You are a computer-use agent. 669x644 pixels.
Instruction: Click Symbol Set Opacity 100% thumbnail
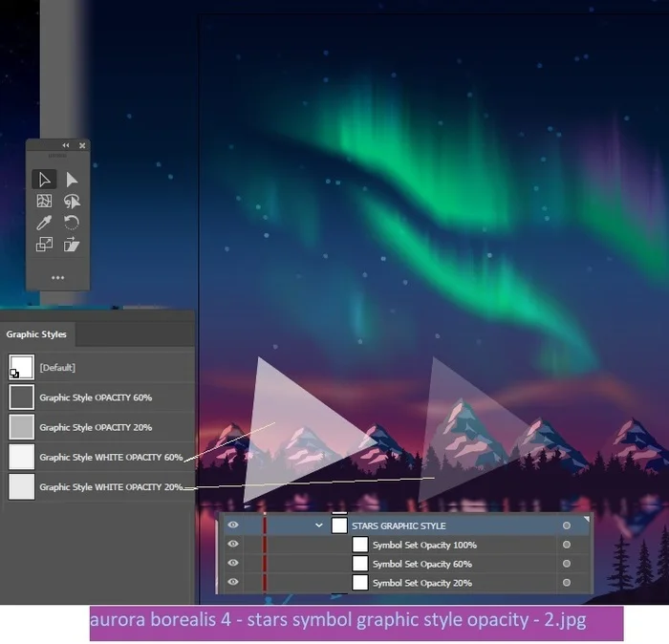[x=360, y=545]
